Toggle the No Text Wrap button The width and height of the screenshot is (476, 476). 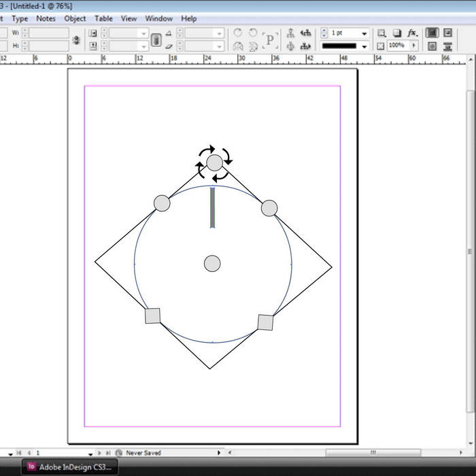(432, 33)
